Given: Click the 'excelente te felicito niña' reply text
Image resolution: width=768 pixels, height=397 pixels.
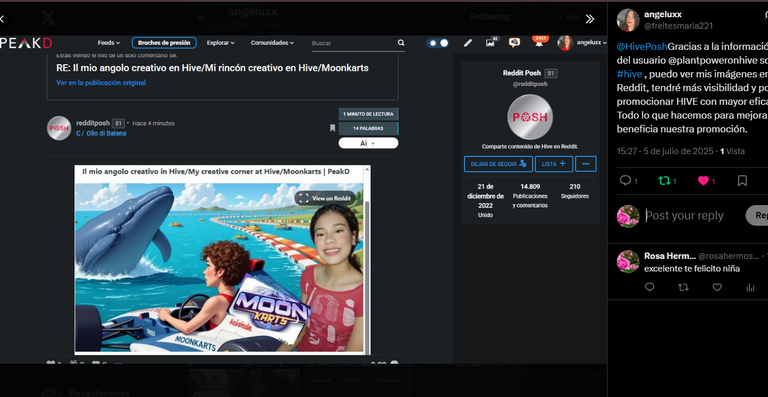Looking at the screenshot, I should pyautogui.click(x=692, y=269).
